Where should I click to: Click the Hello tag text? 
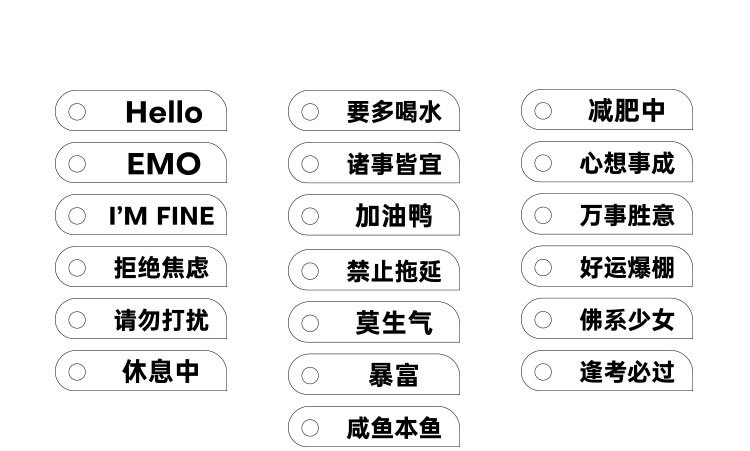(164, 112)
